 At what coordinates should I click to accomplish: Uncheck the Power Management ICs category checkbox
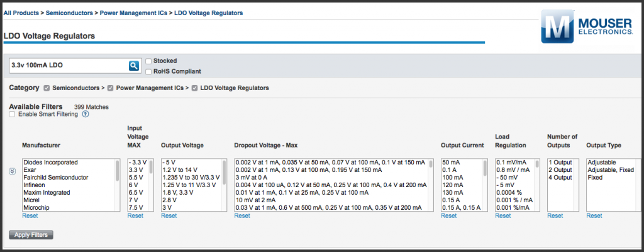pyautogui.click(x=110, y=88)
